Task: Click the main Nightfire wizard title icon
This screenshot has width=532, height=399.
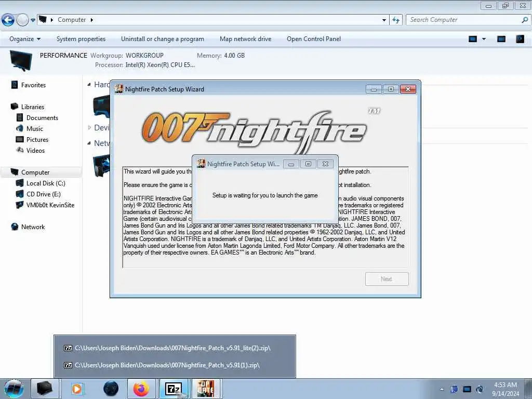Action: [119, 89]
